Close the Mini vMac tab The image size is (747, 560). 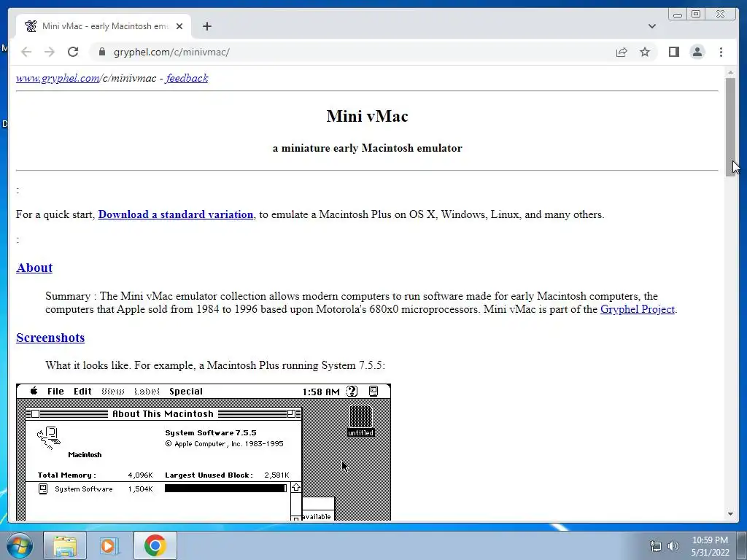(179, 26)
